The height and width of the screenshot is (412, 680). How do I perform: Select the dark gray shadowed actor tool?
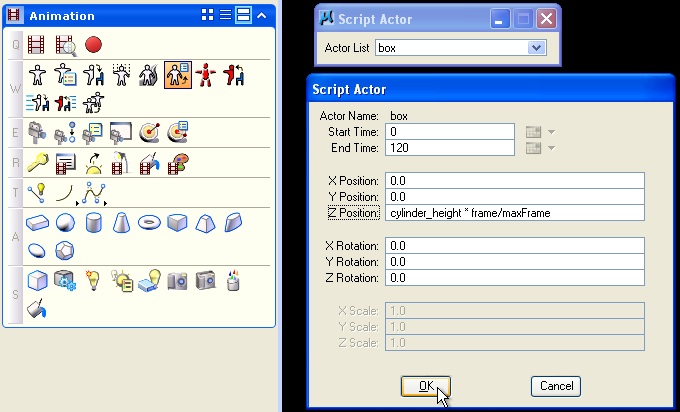pos(149,75)
